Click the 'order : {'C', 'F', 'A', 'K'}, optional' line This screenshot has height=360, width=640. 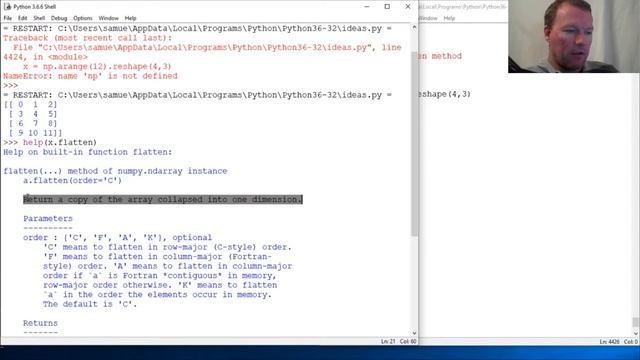[x=118, y=238]
